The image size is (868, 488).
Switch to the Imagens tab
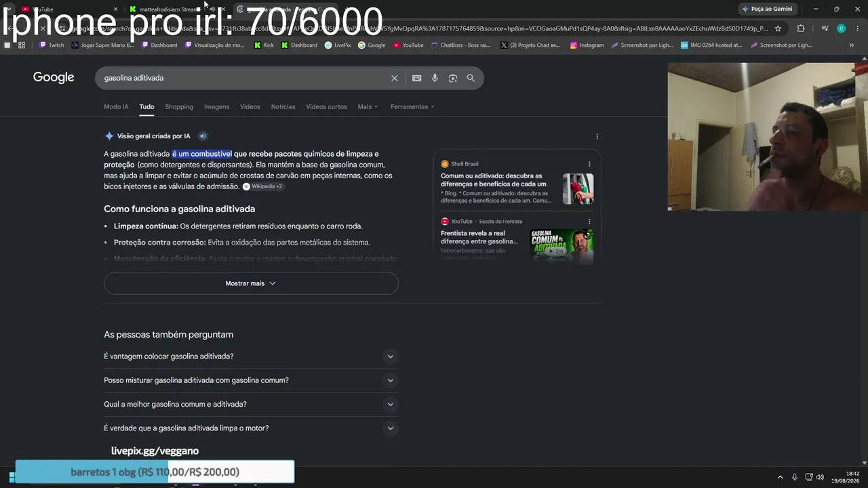click(x=216, y=106)
